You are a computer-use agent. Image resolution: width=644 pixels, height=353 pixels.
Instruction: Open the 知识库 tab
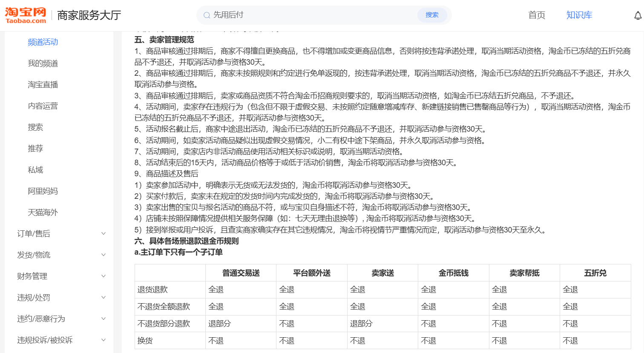click(x=579, y=15)
